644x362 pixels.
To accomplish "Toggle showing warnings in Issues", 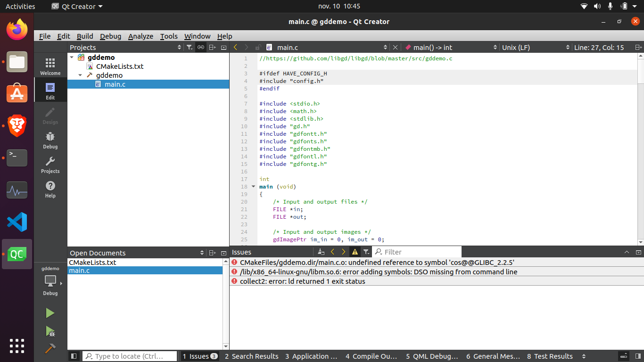I will pyautogui.click(x=355, y=252).
